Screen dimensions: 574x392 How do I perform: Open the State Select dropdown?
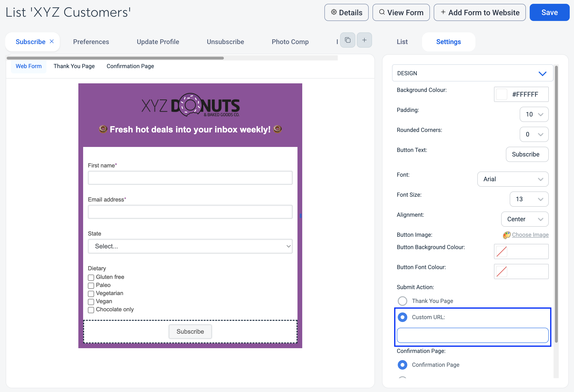coord(190,246)
